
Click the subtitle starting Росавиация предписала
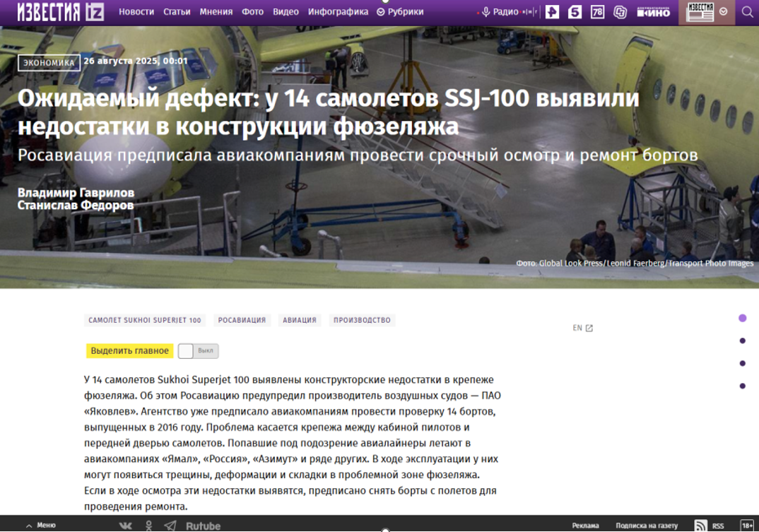358,155
